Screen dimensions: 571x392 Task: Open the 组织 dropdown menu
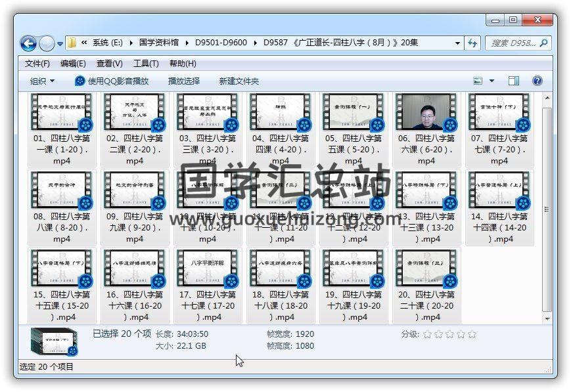[42, 81]
